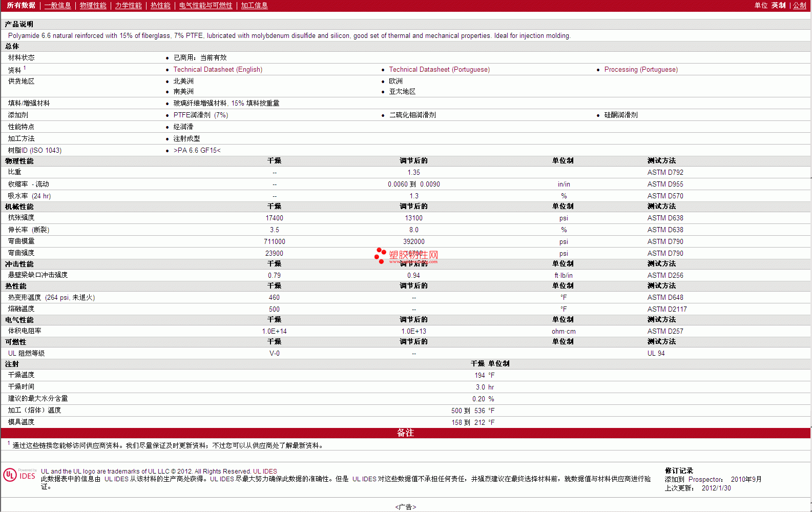The width and height of the screenshot is (812, 512).
Task: Click the 欧洲 availability region
Action: click(395, 81)
